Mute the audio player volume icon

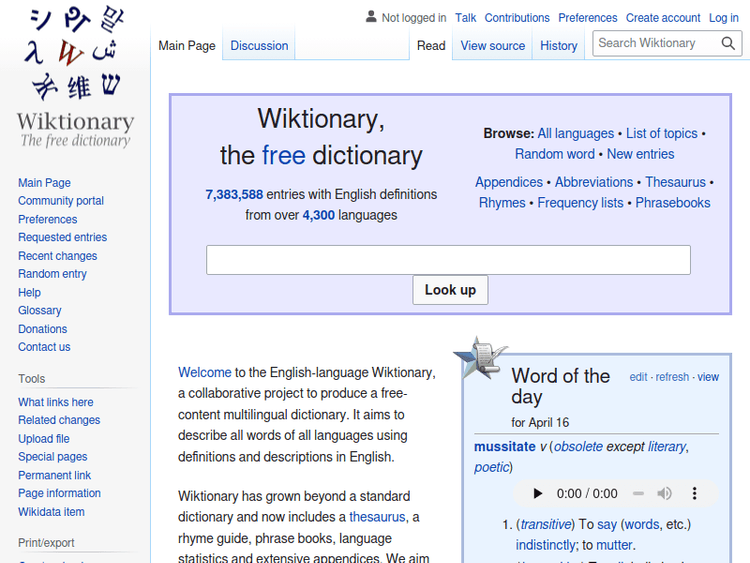[x=665, y=493]
